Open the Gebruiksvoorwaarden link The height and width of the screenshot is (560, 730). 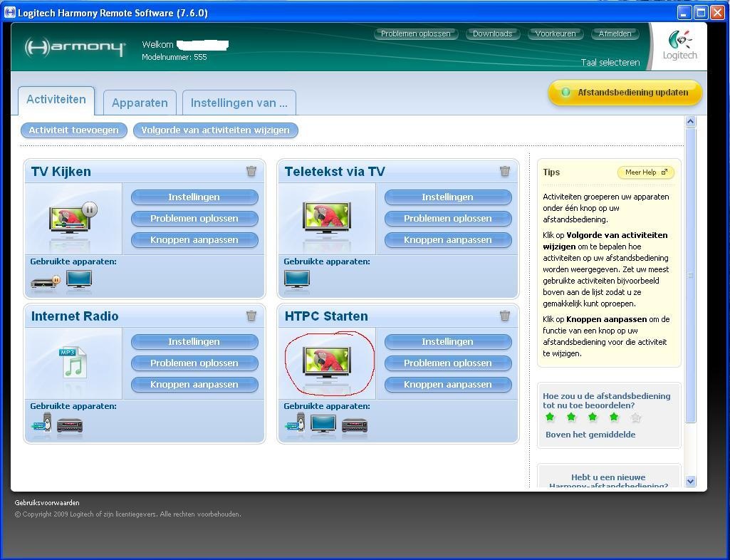(x=47, y=503)
